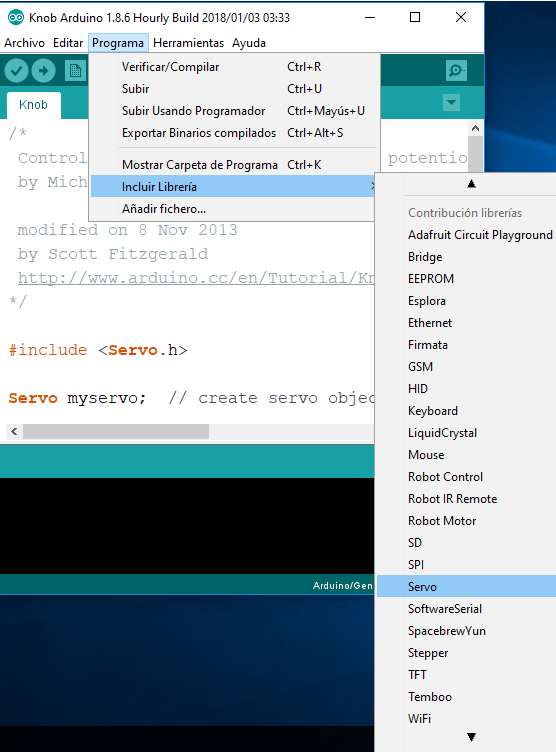The width and height of the screenshot is (556, 752).
Task: Expand the Incluir Librería submenu
Action: click(234, 187)
